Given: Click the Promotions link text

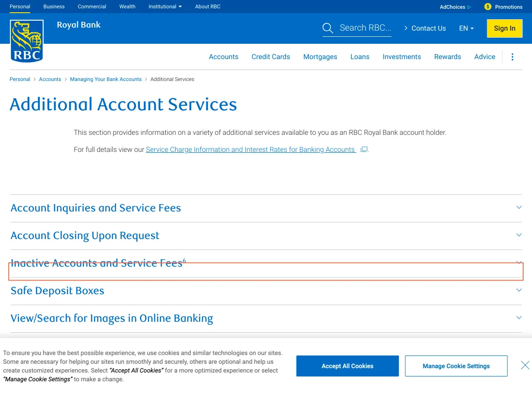Looking at the screenshot, I should [x=509, y=7].
